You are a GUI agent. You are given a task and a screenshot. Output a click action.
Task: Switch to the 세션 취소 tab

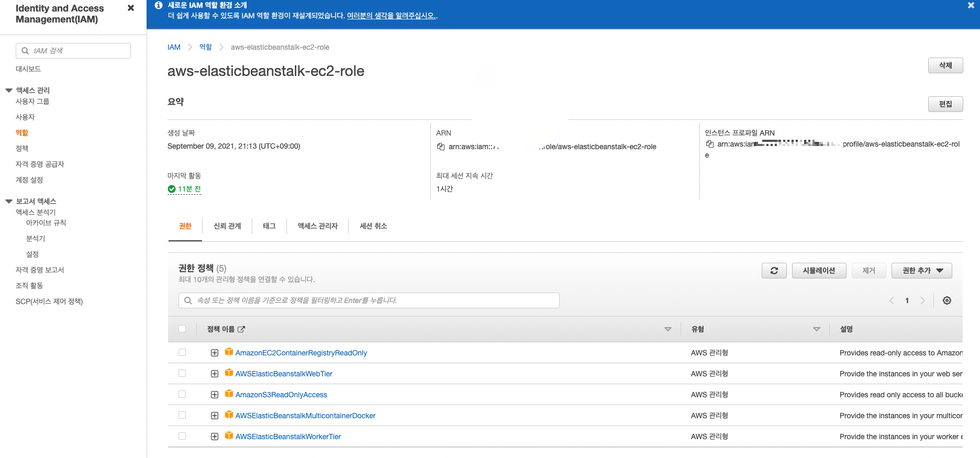coord(373,226)
